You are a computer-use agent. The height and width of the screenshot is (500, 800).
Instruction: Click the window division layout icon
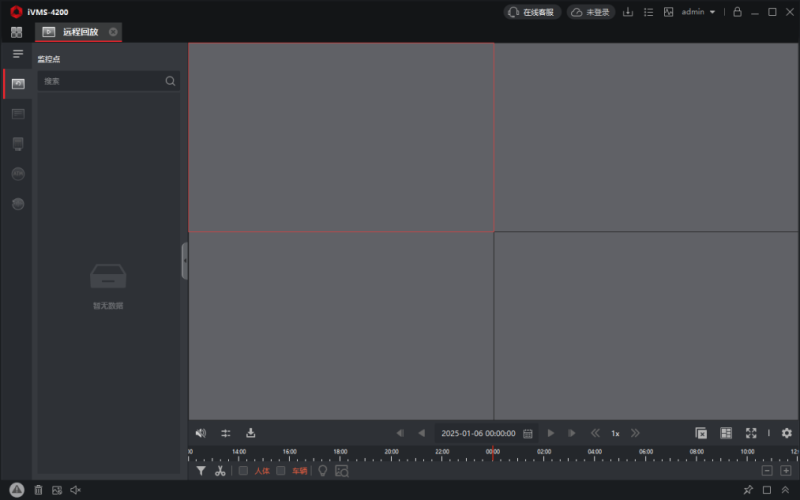726,433
